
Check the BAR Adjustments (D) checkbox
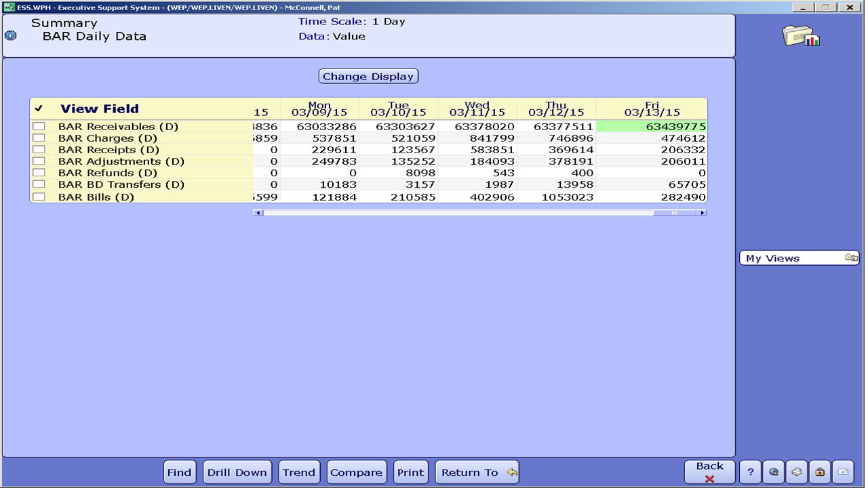(39, 161)
